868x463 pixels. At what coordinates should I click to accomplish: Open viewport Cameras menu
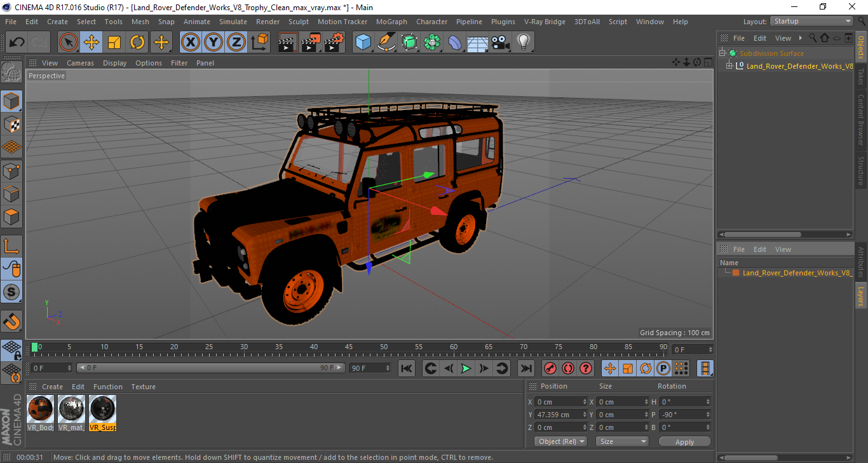80,63
